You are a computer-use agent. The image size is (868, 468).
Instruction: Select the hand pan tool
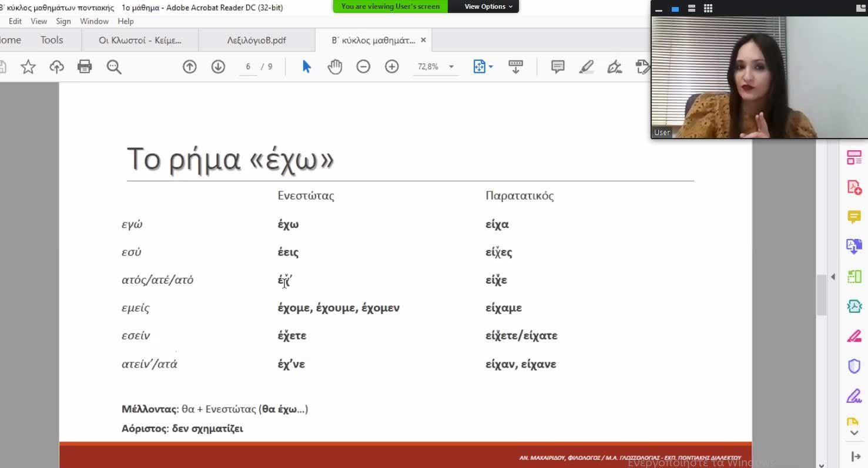pyautogui.click(x=335, y=67)
